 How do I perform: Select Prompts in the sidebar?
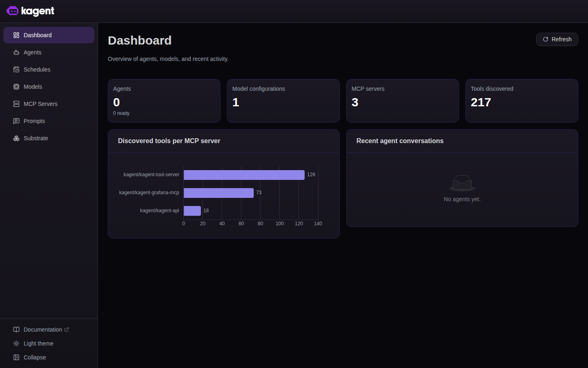coord(49,121)
